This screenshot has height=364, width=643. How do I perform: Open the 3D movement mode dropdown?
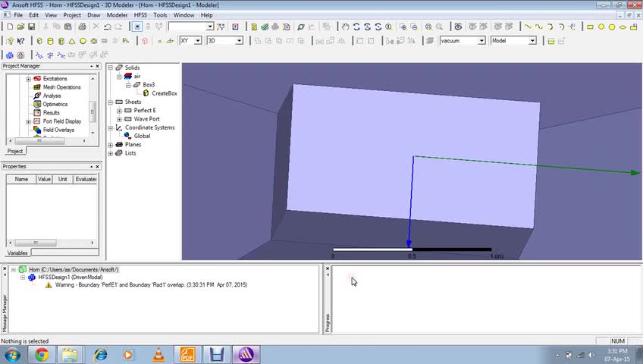coord(239,41)
